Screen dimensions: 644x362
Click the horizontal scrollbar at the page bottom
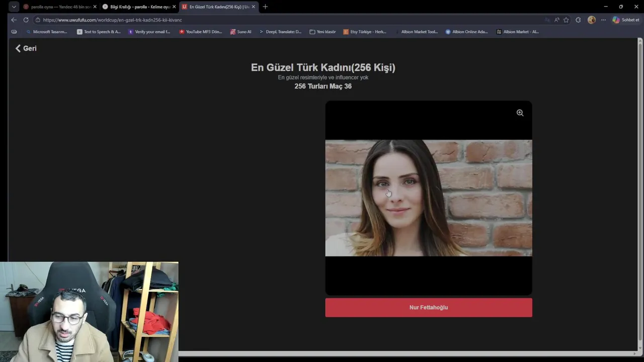point(408,354)
